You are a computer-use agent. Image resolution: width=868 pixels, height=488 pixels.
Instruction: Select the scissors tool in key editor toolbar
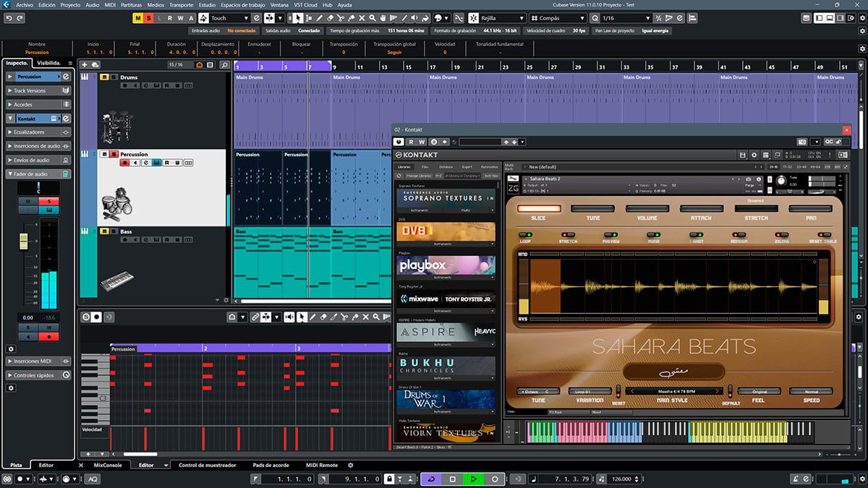pos(344,317)
